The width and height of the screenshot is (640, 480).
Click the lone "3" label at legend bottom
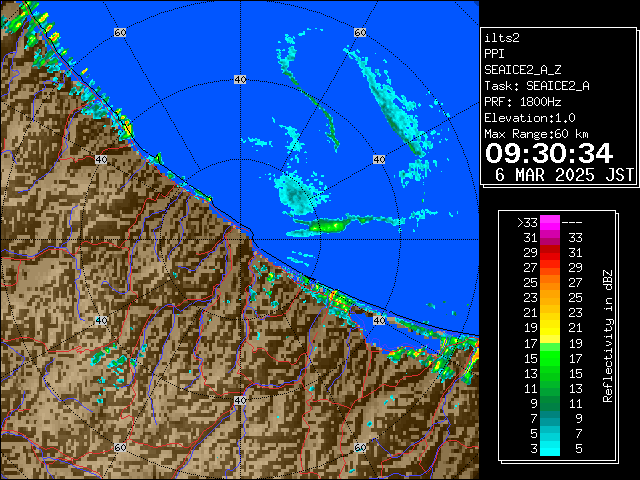click(534, 449)
